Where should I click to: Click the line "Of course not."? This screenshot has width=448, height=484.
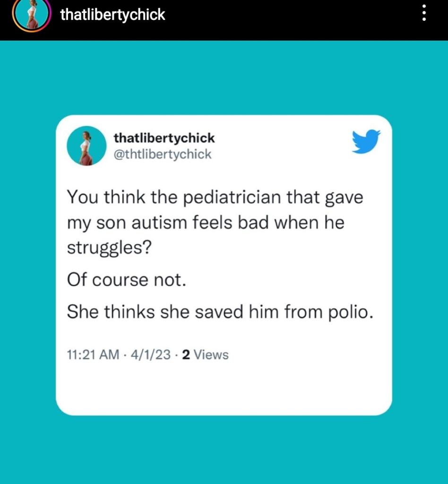coord(124,280)
